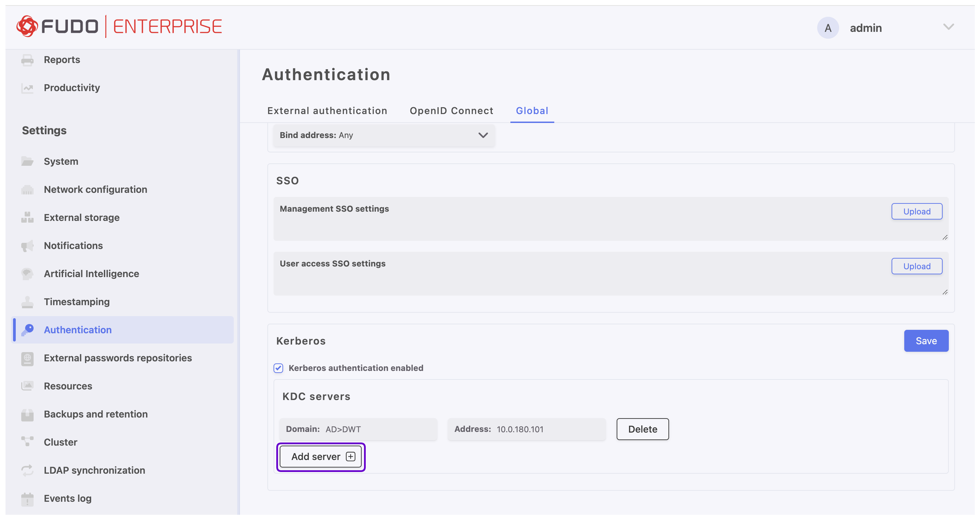The height and width of the screenshot is (523, 980).
Task: Expand the admin account menu chevron
Action: (948, 27)
